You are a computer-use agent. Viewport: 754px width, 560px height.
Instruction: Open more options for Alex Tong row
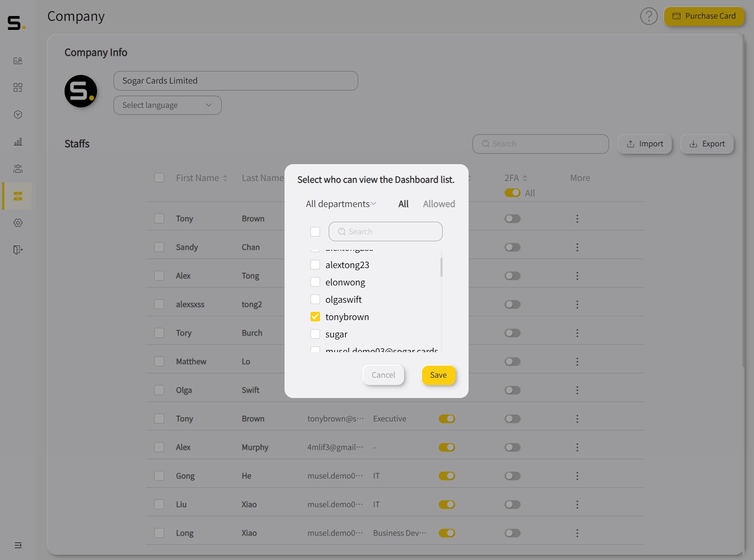click(577, 276)
